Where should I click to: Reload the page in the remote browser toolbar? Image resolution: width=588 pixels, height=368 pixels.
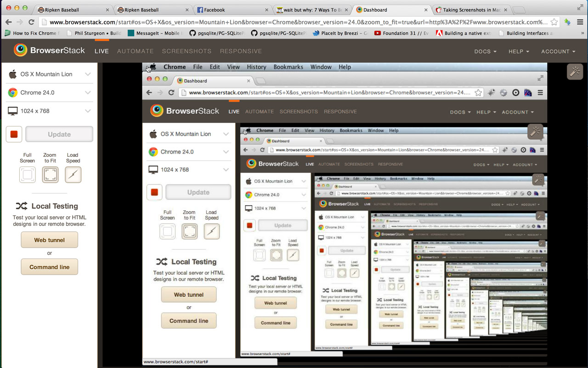171,92
